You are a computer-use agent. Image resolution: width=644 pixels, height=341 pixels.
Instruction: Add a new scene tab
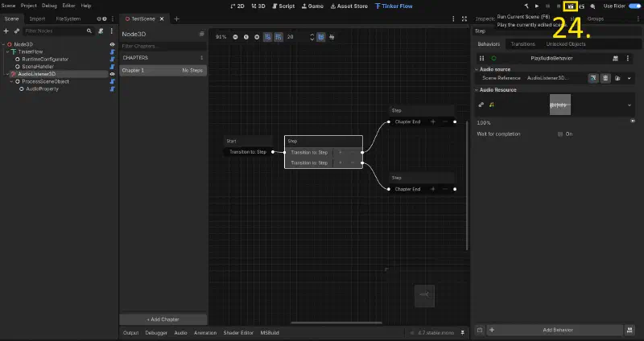pyautogui.click(x=176, y=18)
